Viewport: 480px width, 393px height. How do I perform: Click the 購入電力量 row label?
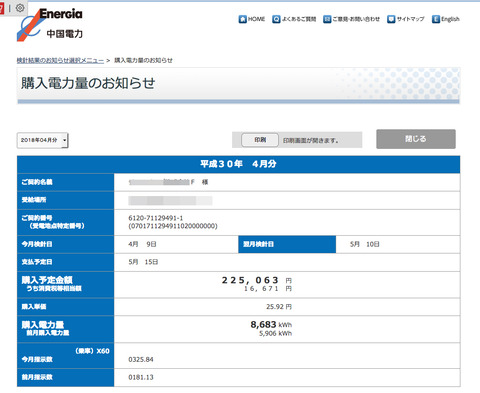tap(43, 325)
